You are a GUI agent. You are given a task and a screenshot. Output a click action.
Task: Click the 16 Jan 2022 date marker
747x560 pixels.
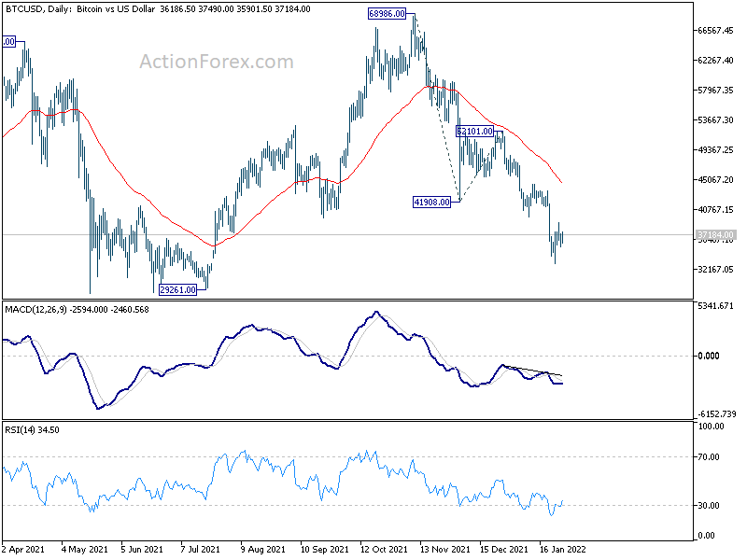coord(563,549)
